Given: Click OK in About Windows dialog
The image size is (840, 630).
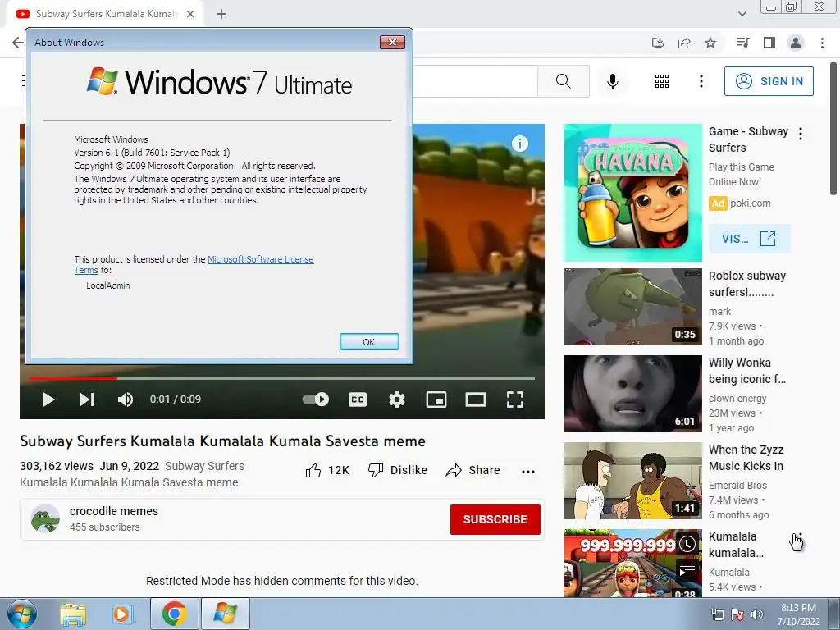Looking at the screenshot, I should point(369,342).
